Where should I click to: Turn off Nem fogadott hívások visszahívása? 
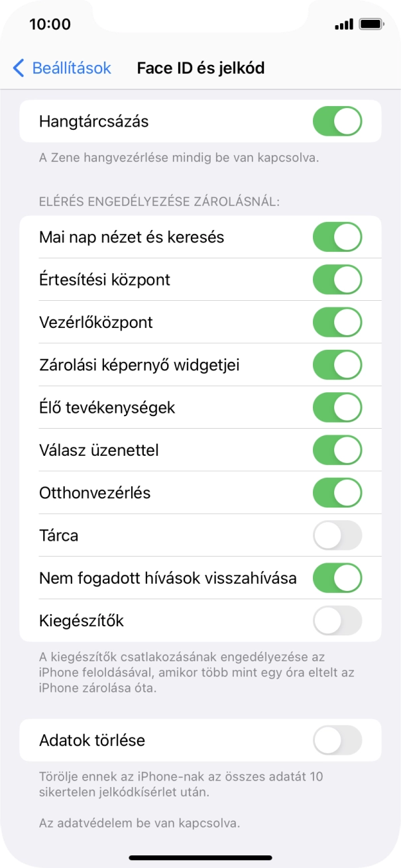pyautogui.click(x=337, y=578)
